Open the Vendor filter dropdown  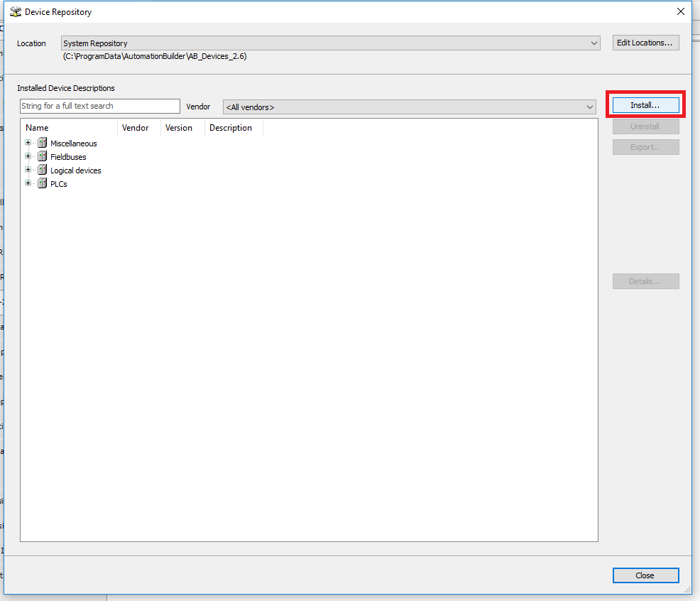tap(589, 107)
